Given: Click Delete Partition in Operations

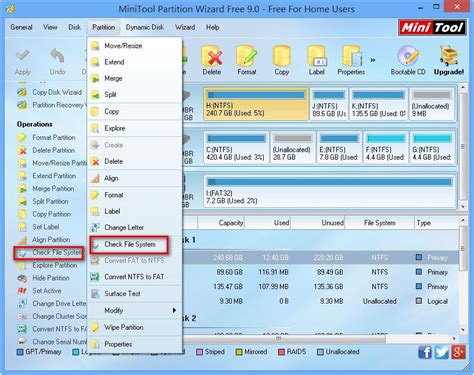Looking at the screenshot, I should point(54,150).
